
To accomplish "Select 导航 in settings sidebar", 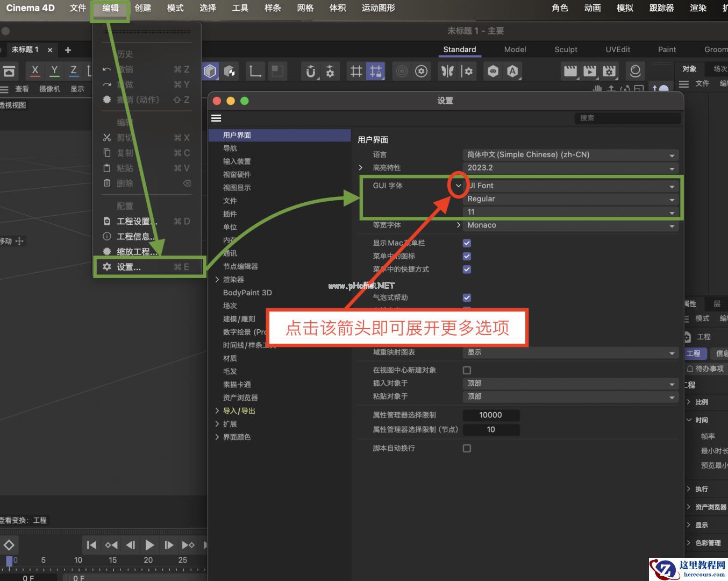I will (x=230, y=148).
